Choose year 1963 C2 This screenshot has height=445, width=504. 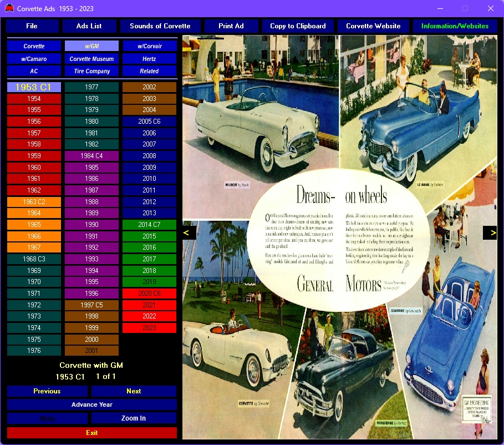(34, 202)
